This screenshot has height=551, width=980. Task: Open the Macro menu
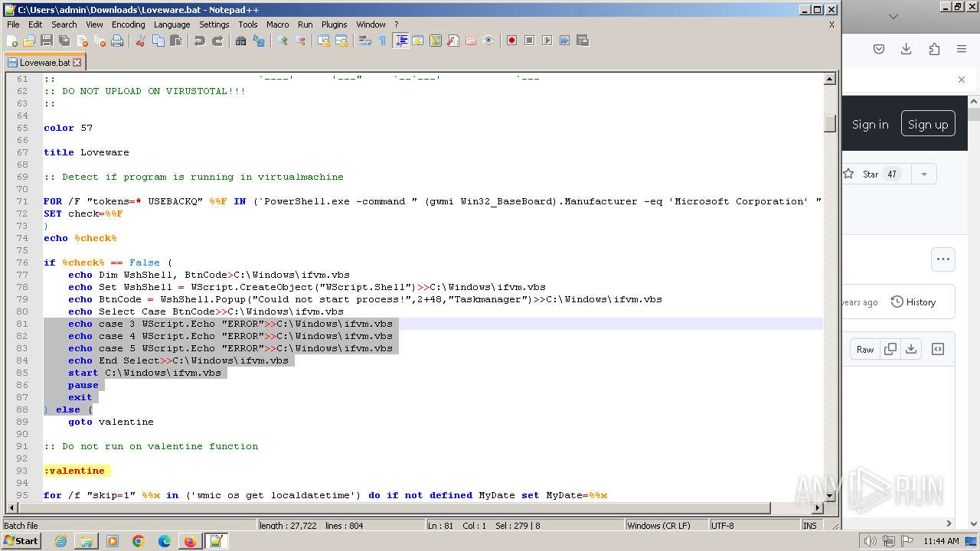point(277,24)
